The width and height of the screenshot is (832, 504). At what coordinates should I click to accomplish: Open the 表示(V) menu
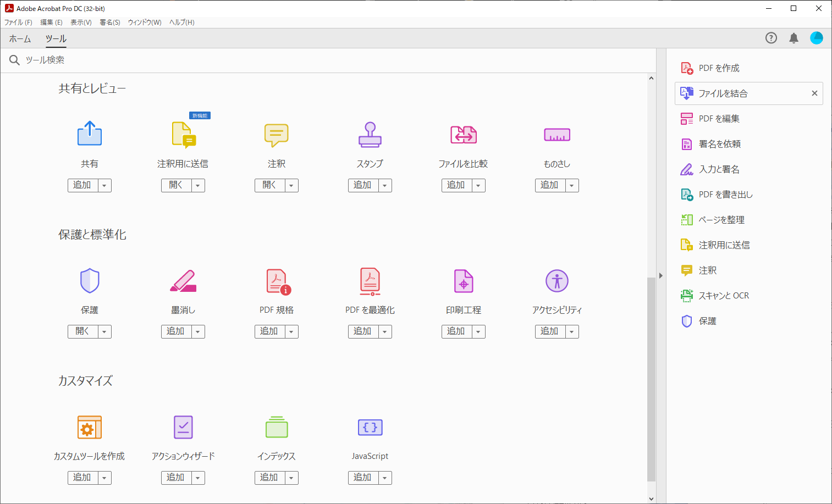(x=81, y=23)
